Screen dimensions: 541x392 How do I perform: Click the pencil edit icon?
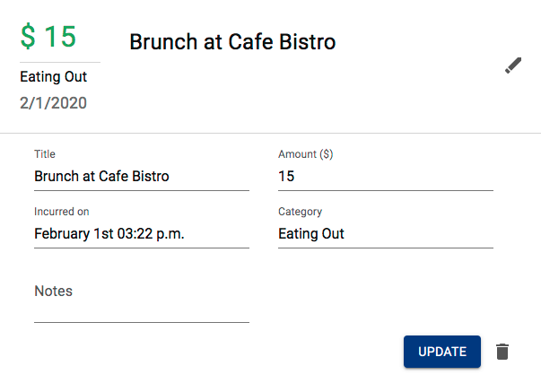pyautogui.click(x=513, y=65)
